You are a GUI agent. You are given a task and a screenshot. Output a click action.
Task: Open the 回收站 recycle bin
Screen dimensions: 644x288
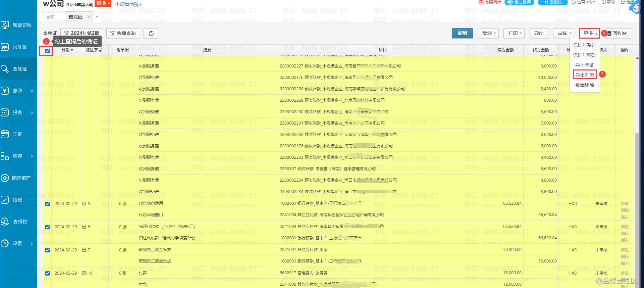coord(618,33)
